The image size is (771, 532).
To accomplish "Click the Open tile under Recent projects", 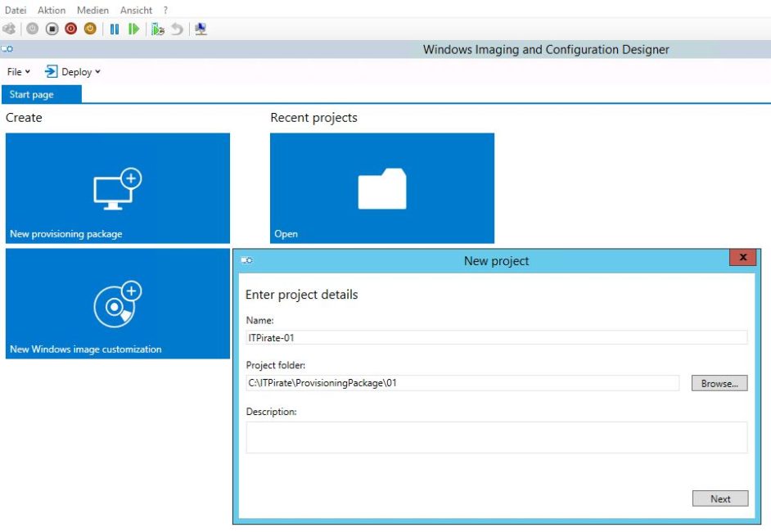I will pyautogui.click(x=382, y=188).
